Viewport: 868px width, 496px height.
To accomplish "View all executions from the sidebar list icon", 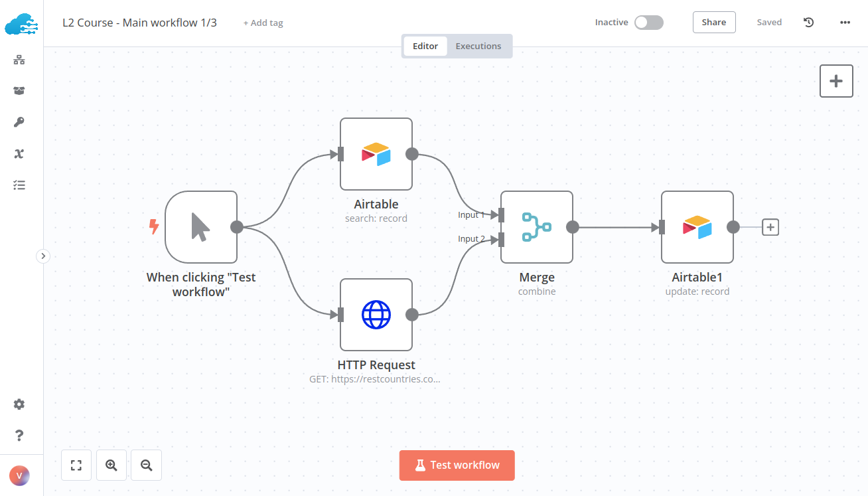I will click(x=19, y=185).
